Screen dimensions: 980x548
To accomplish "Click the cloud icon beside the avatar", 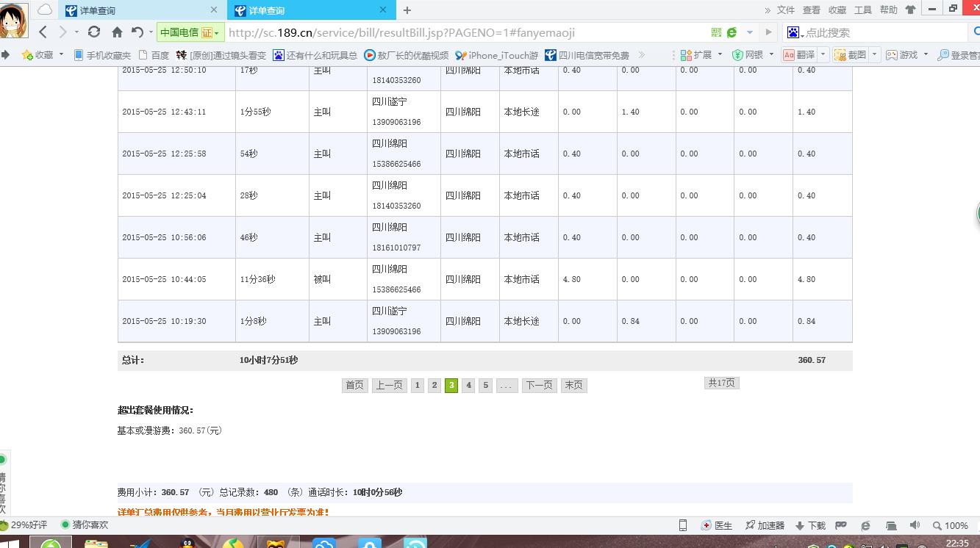I will (x=45, y=10).
